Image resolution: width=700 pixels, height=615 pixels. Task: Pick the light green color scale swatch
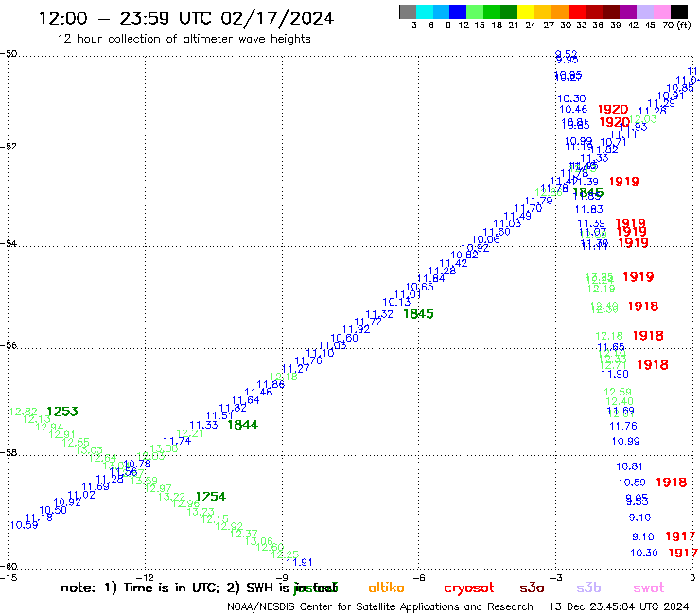click(475, 11)
